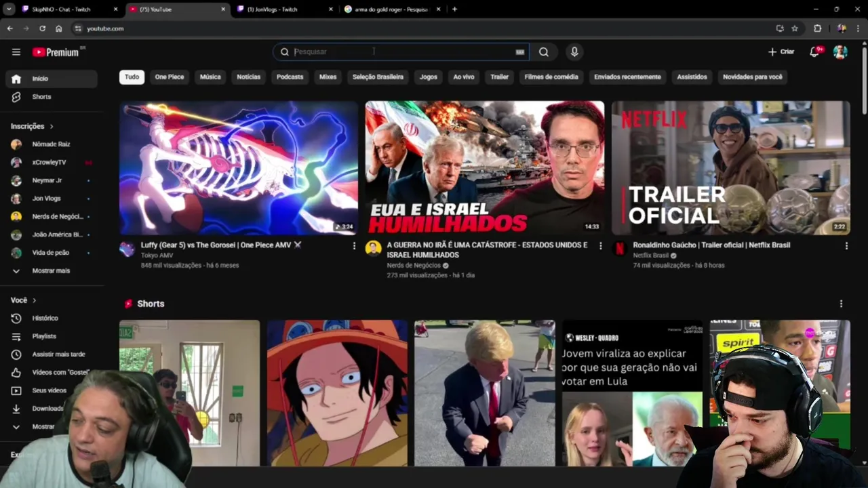The height and width of the screenshot is (488, 868).
Task: Go to Início in sidebar
Action: pyautogui.click(x=52, y=79)
